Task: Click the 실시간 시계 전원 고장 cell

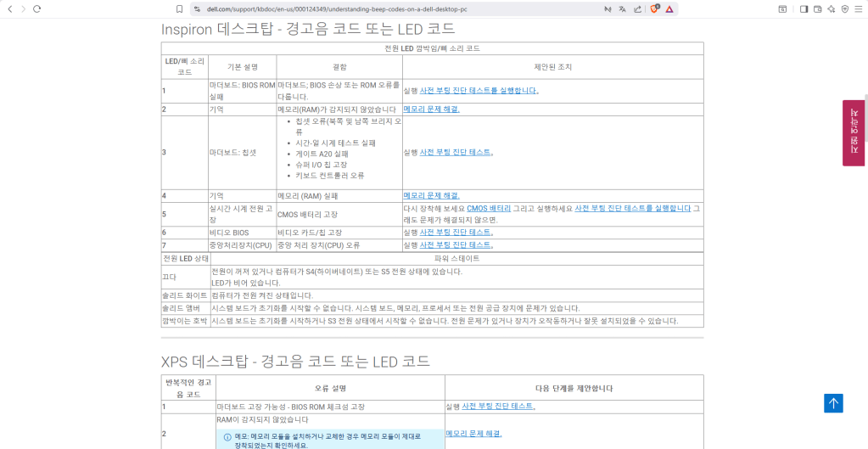Action: (241, 214)
